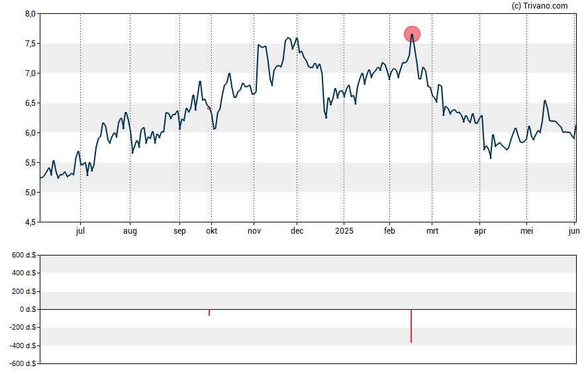Click the '600 d.$' axis label

24,255
